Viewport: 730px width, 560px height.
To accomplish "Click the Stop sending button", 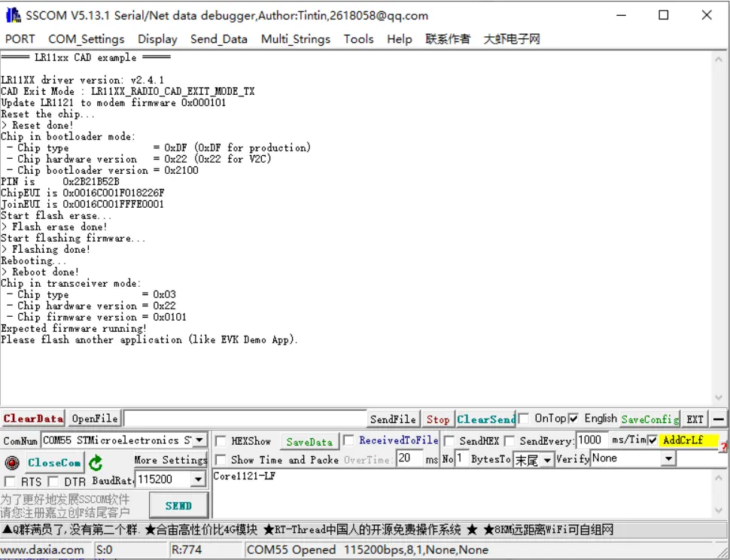I will pyautogui.click(x=437, y=419).
